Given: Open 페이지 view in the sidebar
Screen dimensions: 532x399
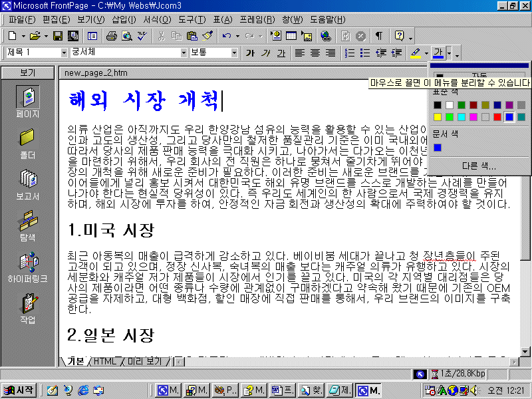Looking at the screenshot, I should (28, 101).
